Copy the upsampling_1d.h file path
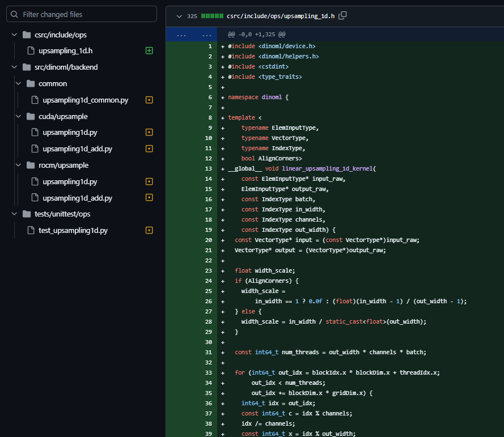Viewport: 504px width, 437px height. pos(342,16)
